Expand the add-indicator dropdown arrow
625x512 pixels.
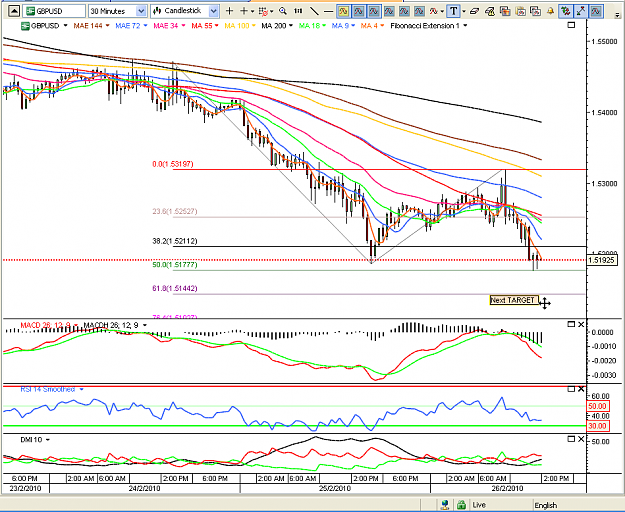coord(442,12)
